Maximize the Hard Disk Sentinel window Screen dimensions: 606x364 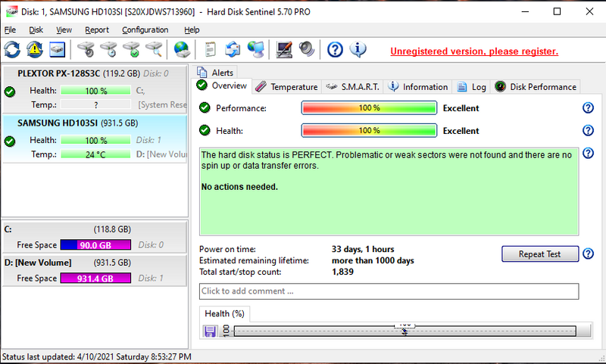pos(557,11)
